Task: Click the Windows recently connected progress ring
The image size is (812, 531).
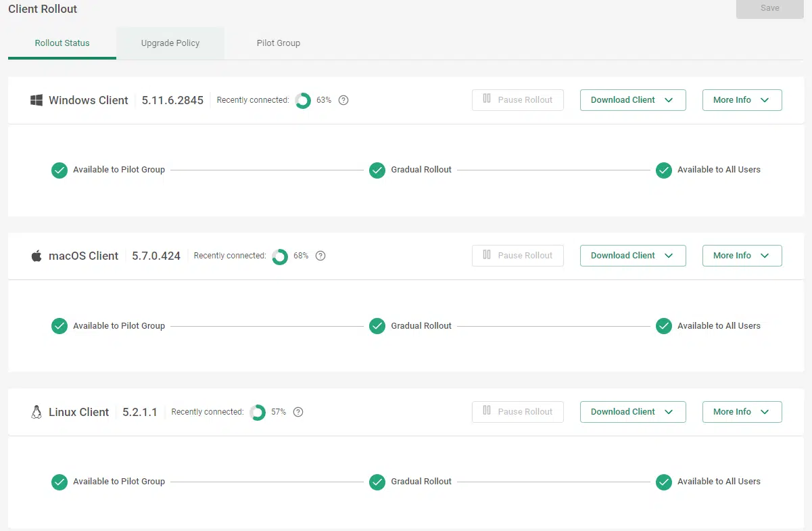Action: pyautogui.click(x=303, y=101)
